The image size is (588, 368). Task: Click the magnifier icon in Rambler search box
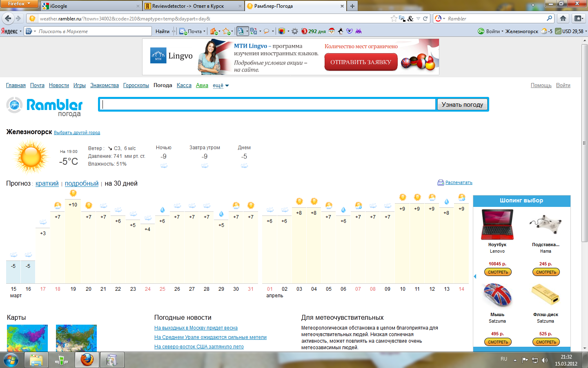pyautogui.click(x=549, y=18)
